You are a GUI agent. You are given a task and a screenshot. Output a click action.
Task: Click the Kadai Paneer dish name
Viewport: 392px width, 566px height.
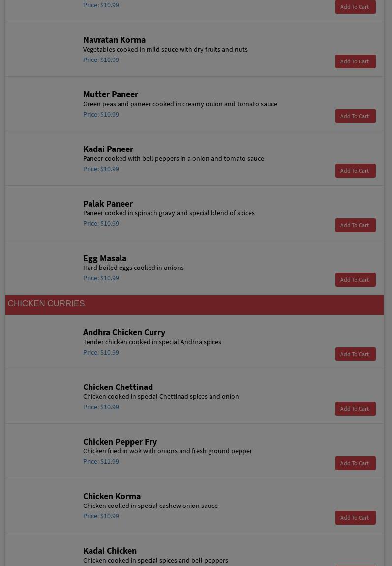click(108, 149)
